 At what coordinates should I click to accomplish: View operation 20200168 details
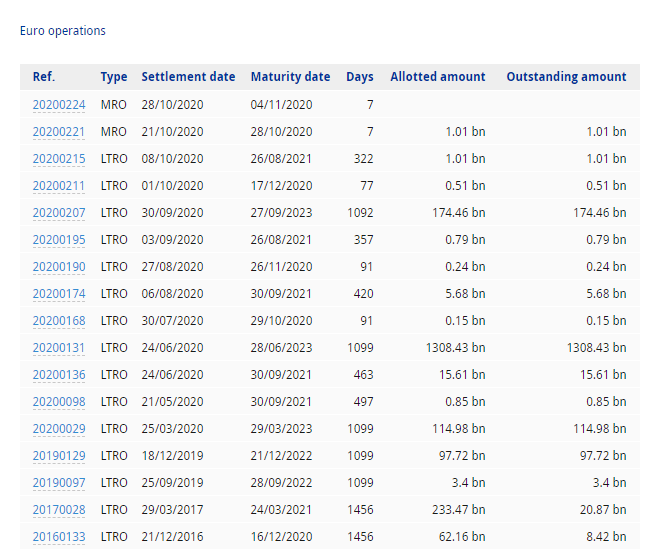59,320
